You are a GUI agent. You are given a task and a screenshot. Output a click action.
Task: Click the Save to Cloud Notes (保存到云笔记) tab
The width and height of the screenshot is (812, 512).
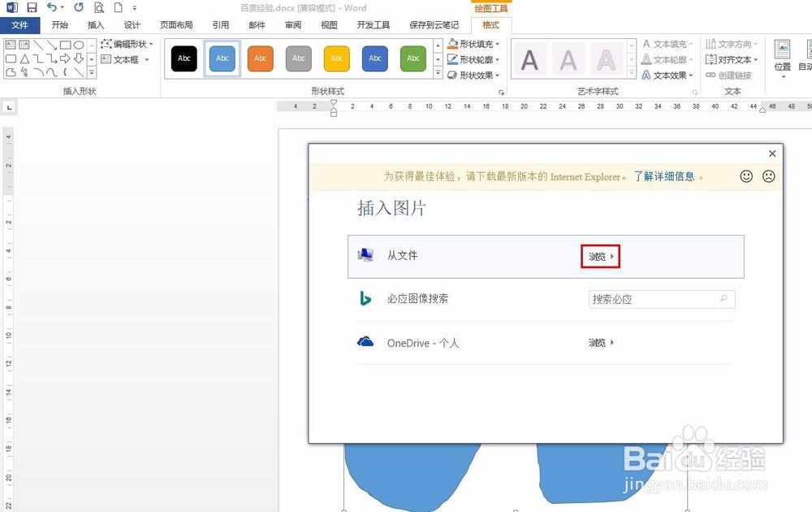tap(434, 25)
